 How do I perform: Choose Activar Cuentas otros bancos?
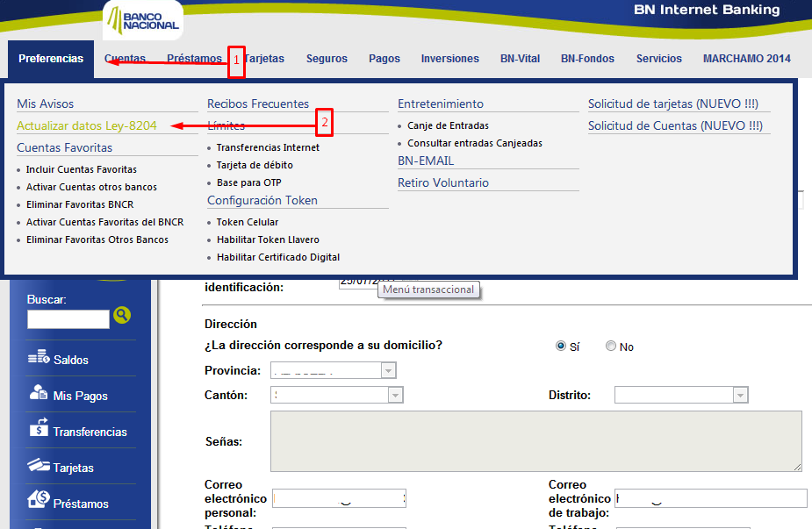tap(91, 187)
